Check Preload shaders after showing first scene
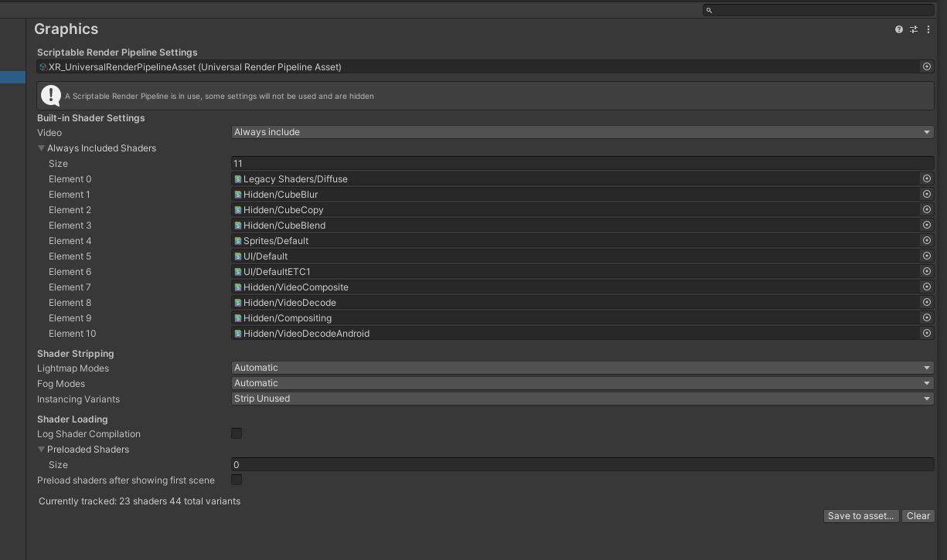 237,480
